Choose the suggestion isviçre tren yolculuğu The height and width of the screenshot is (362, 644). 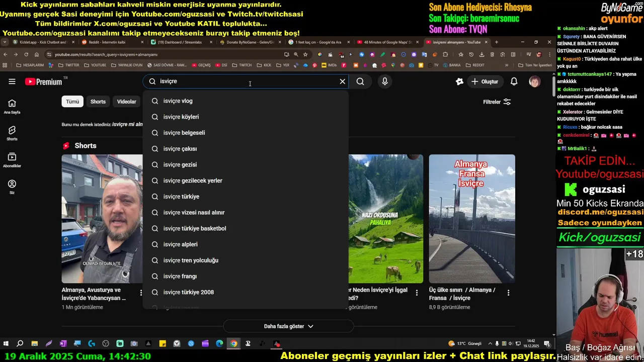(x=246, y=260)
